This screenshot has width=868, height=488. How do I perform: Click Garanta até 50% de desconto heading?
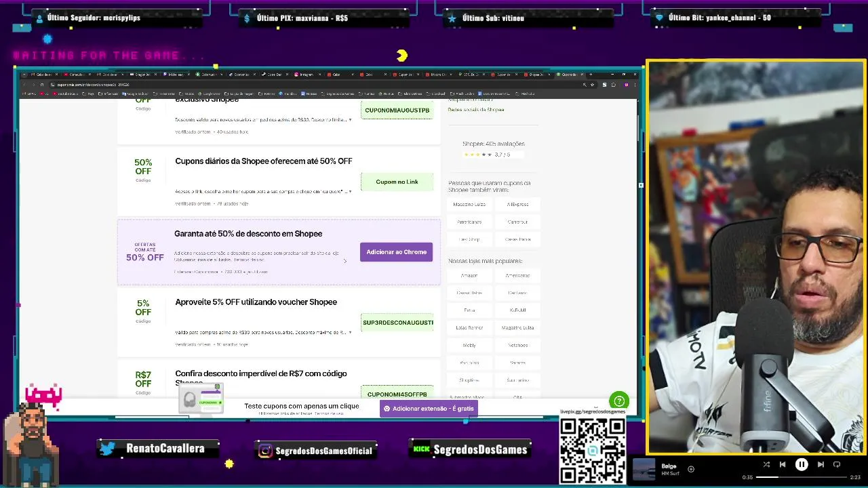pos(248,234)
